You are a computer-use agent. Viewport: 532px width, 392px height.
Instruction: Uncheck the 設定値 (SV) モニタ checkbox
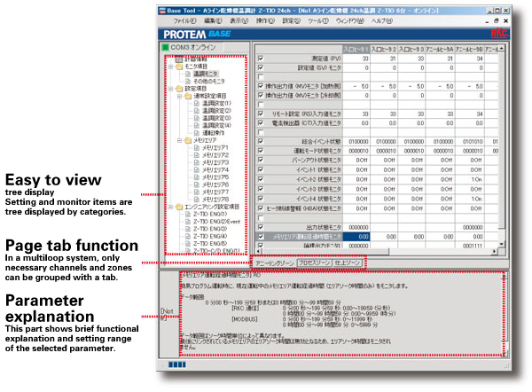261,67
